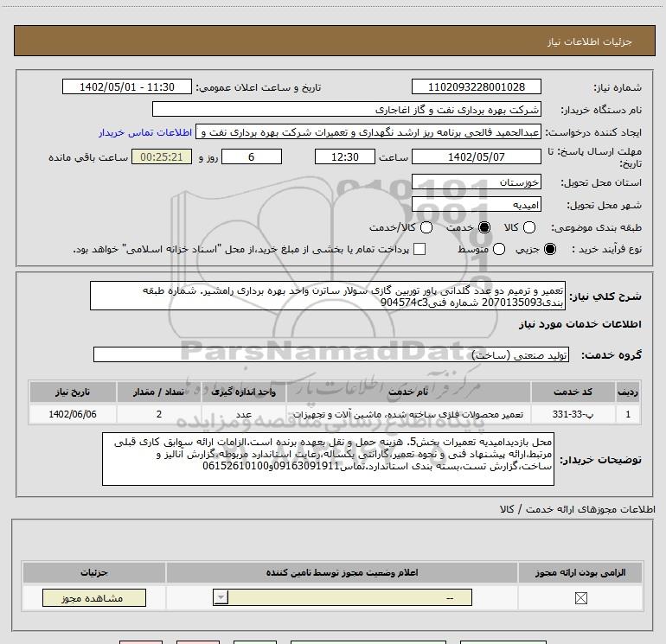Select the خدمت radio button

pyautogui.click(x=484, y=227)
